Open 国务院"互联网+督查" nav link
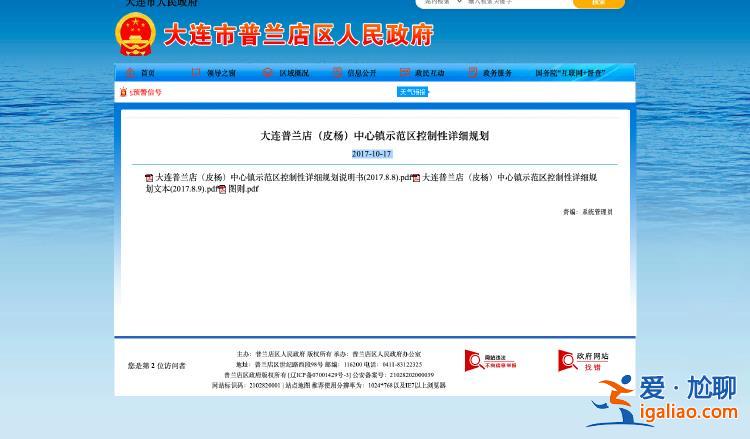 [x=570, y=73]
